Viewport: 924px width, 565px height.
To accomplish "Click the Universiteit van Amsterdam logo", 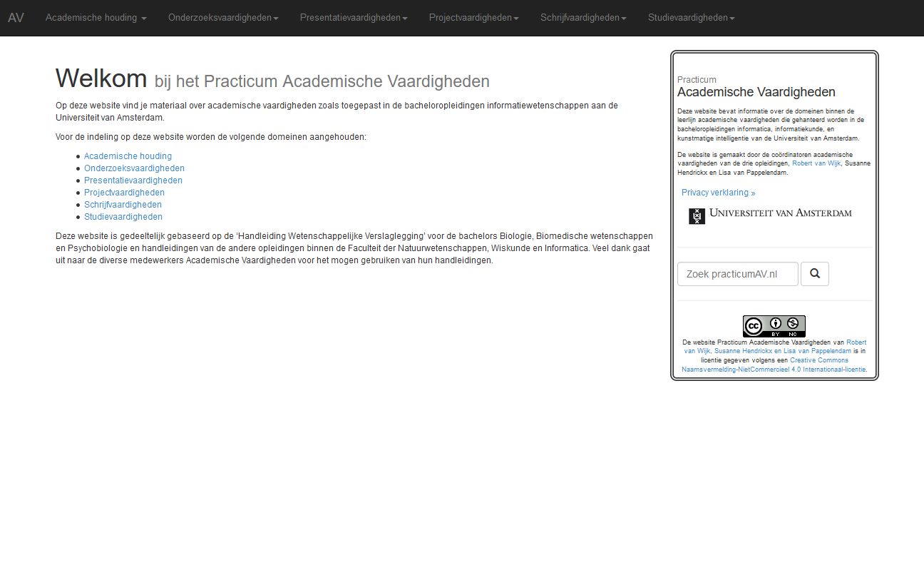I will [770, 215].
